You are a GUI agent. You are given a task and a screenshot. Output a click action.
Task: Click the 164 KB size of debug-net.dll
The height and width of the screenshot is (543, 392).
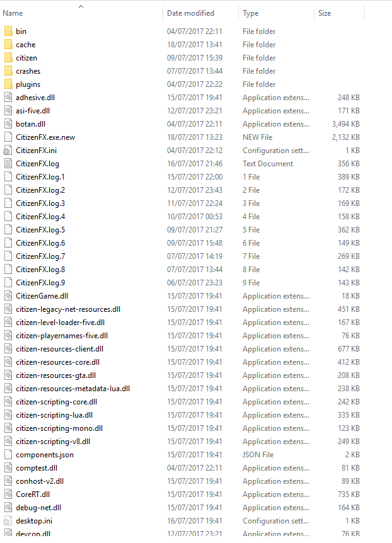click(x=349, y=508)
